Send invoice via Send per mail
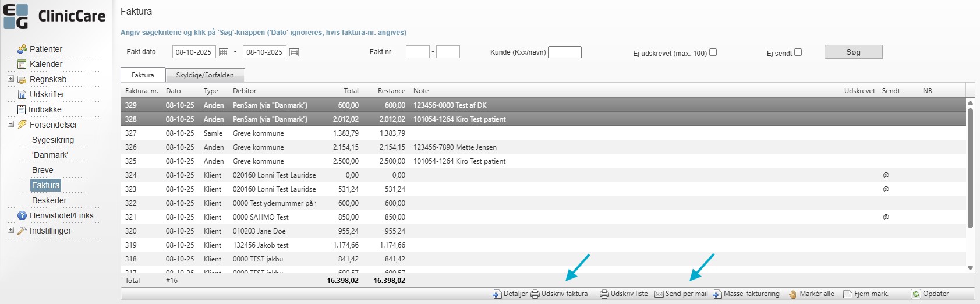The height and width of the screenshot is (304, 980). [681, 294]
